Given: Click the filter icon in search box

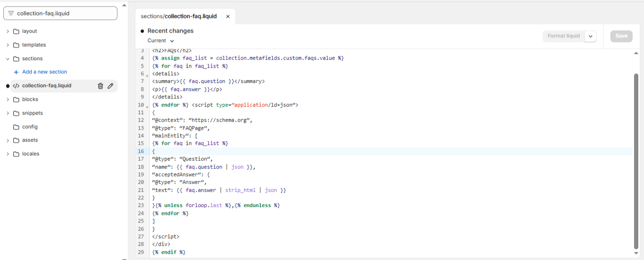Looking at the screenshot, I should click(11, 13).
